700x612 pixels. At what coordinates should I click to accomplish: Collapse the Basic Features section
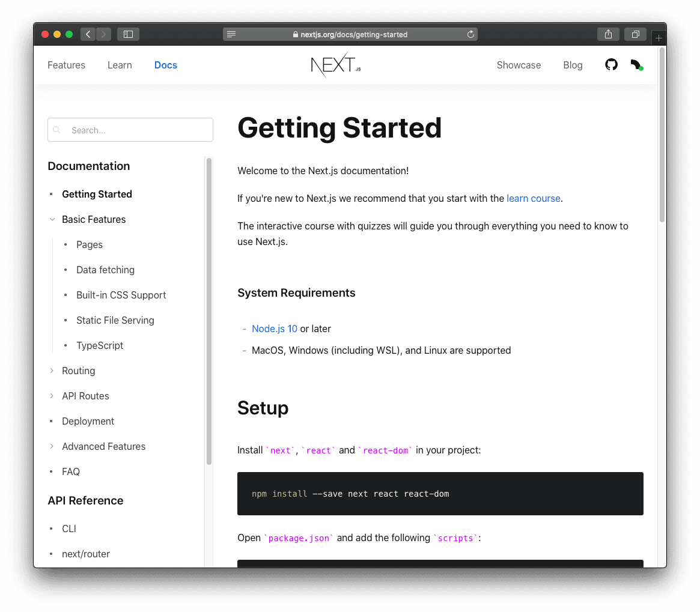pyautogui.click(x=52, y=219)
